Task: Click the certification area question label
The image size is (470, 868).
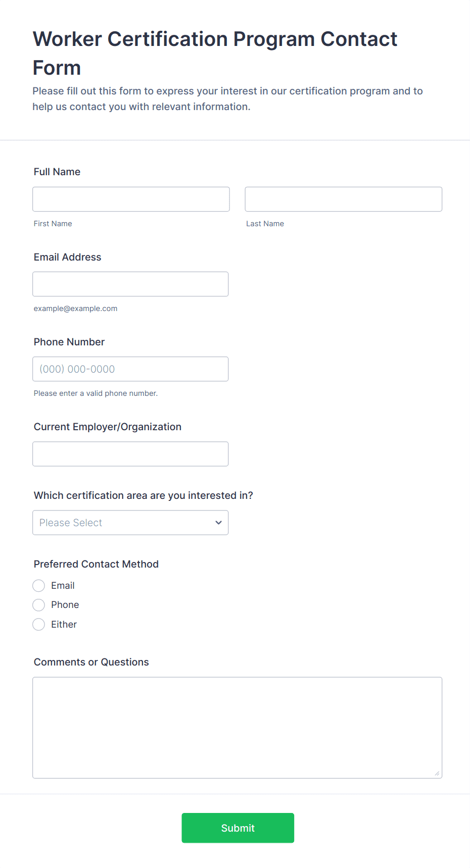Action: 143,495
